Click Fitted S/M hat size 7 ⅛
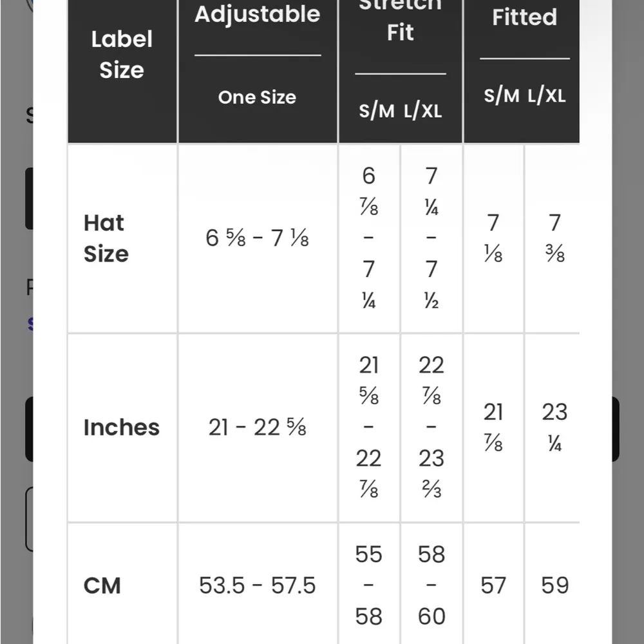 coord(493,238)
